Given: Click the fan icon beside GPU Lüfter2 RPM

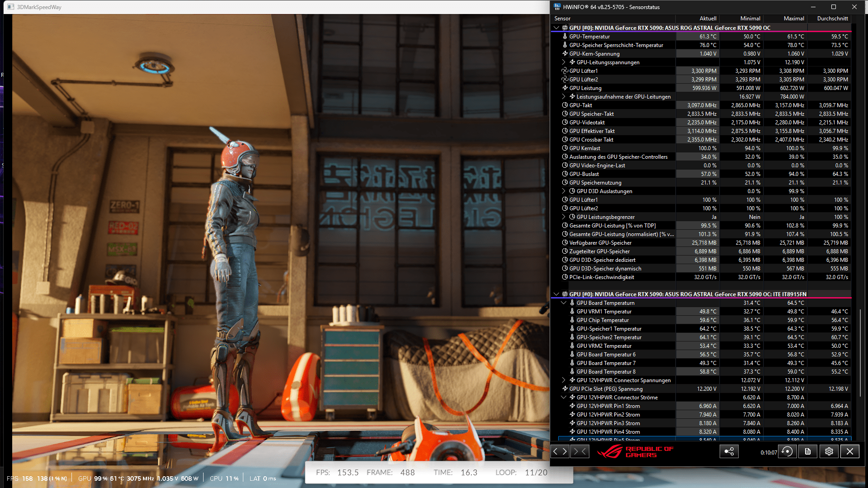Looking at the screenshot, I should click(565, 79).
